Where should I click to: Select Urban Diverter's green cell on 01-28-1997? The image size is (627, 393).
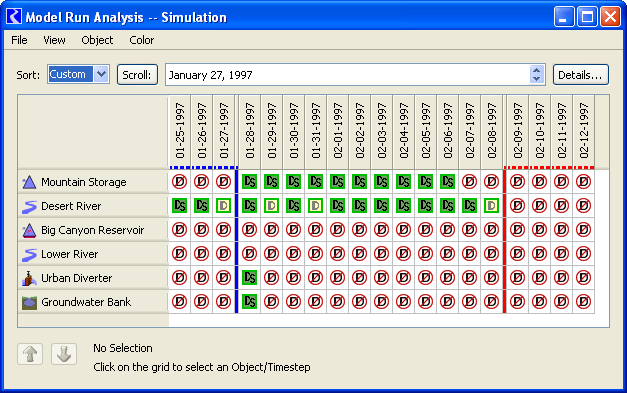250,277
